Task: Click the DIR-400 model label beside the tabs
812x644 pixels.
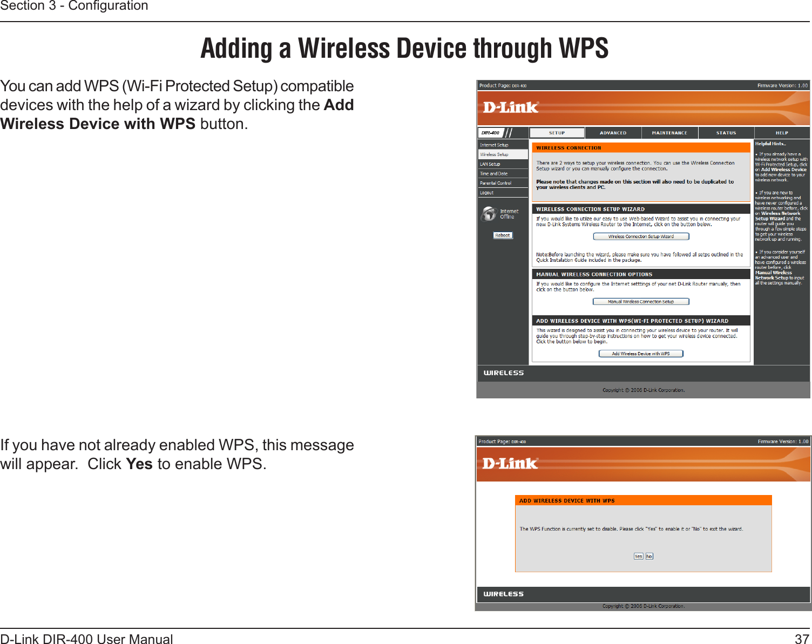Action: (491, 133)
